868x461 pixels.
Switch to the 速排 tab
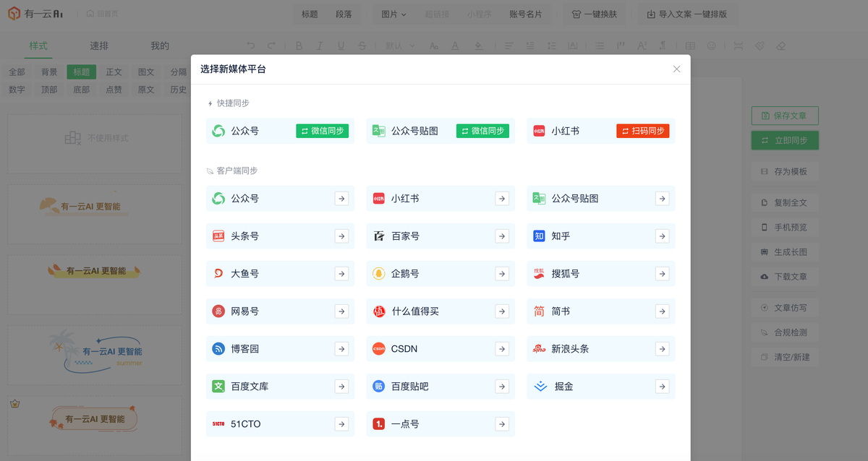99,46
